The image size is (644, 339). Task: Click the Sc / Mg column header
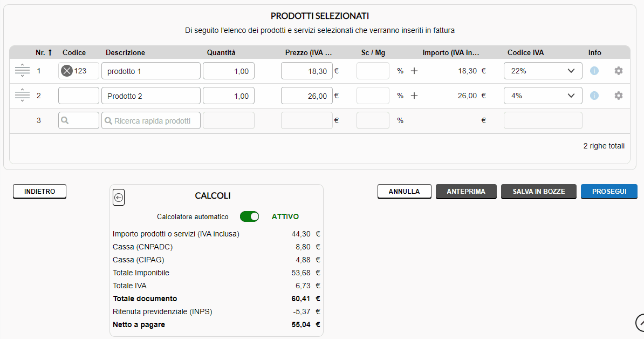pyautogui.click(x=373, y=52)
